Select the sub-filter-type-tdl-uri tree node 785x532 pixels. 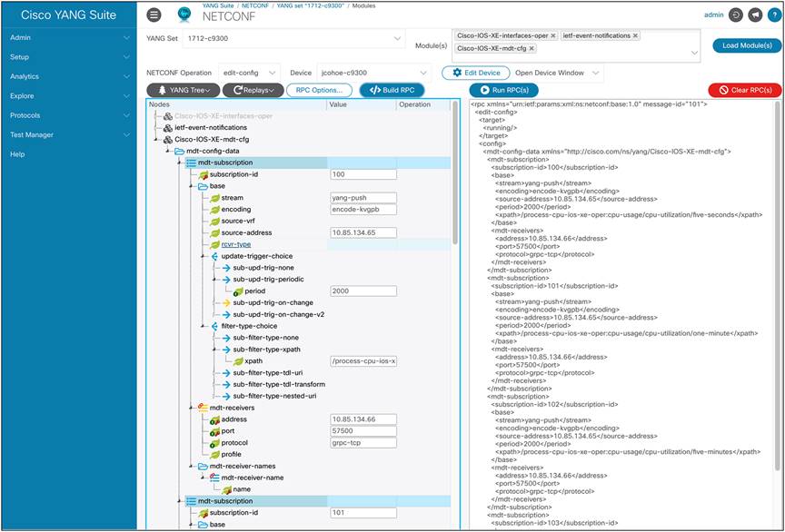[268, 373]
